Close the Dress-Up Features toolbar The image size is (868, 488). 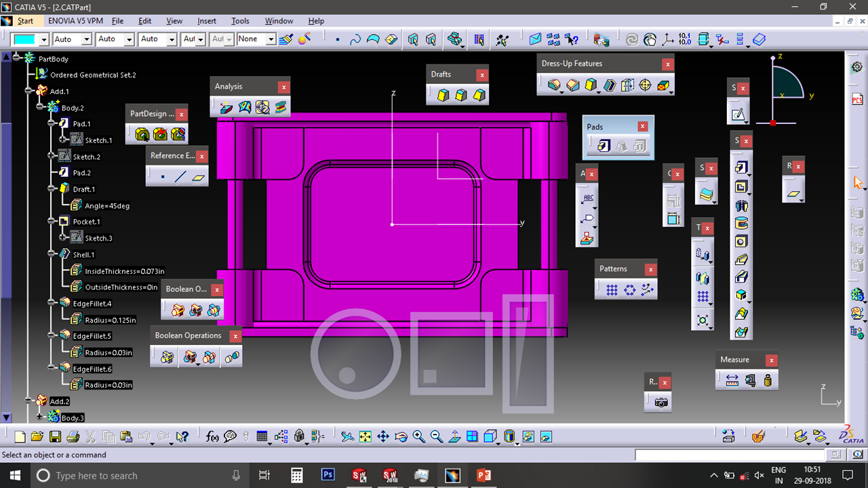668,64
